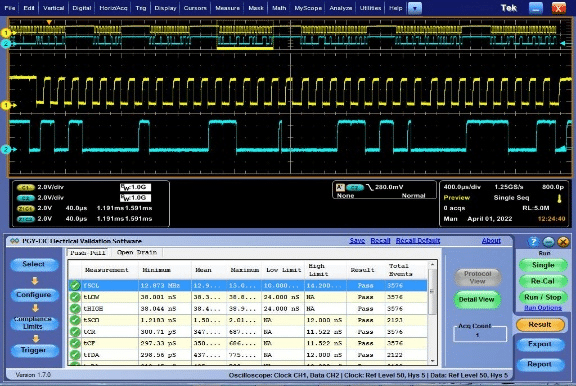Click the Preview acquisition status text
576x386 pixels.
[457, 198]
